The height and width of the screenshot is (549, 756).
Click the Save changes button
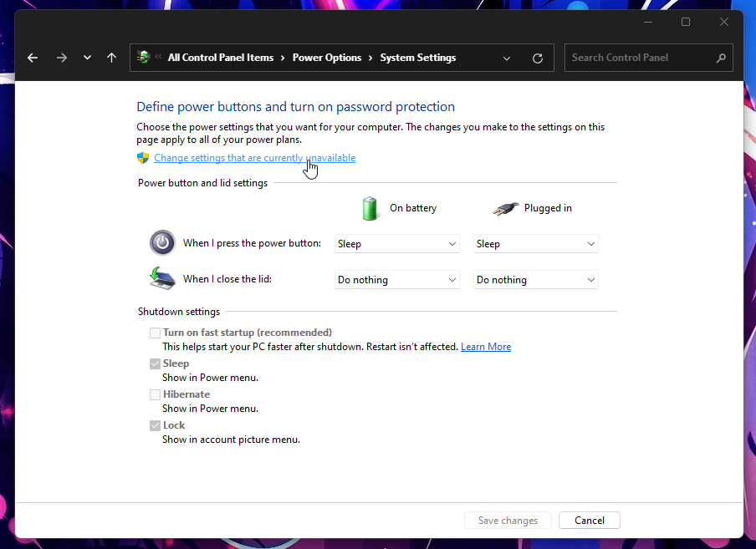tap(508, 521)
